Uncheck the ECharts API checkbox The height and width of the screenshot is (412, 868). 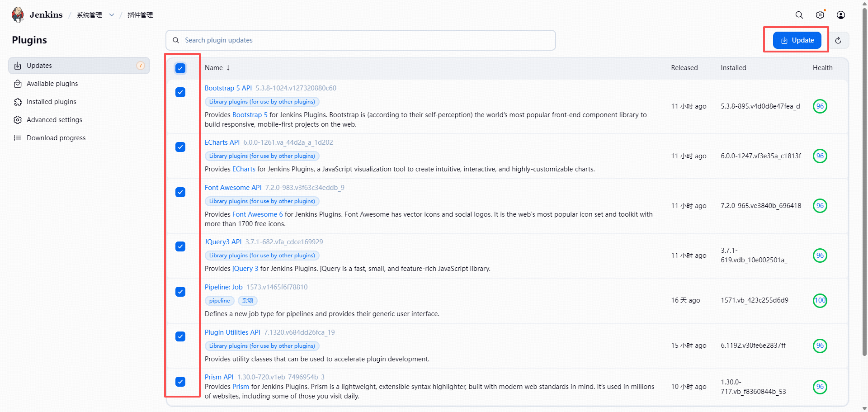point(180,147)
